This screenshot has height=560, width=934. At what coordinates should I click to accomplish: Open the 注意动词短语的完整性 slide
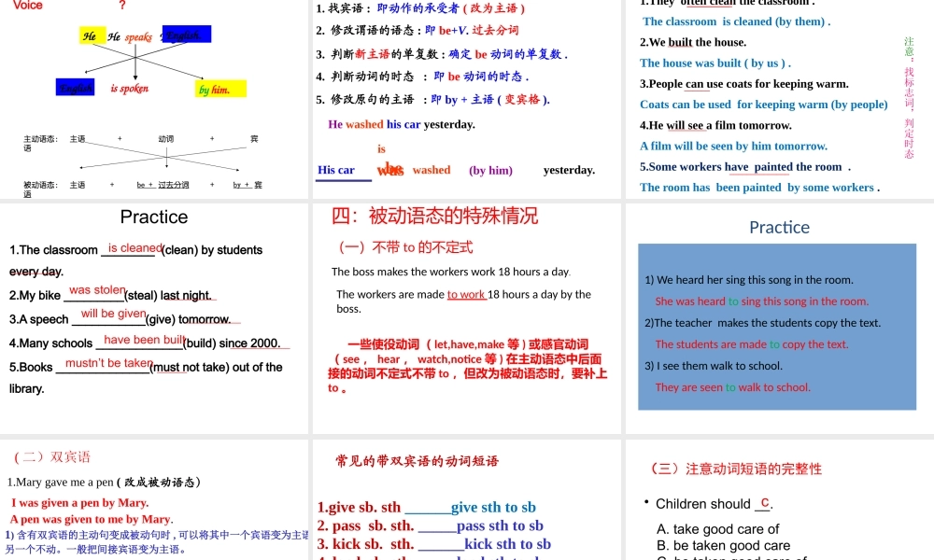pos(780,500)
